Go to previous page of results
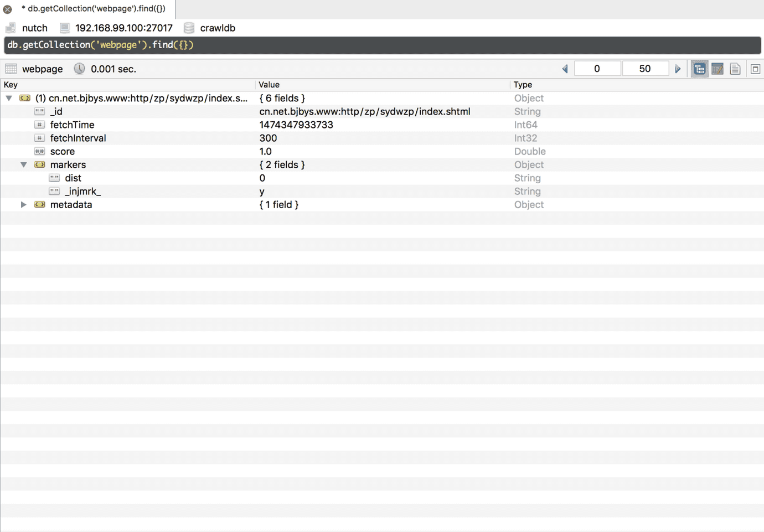This screenshot has height=532, width=764. (x=565, y=69)
